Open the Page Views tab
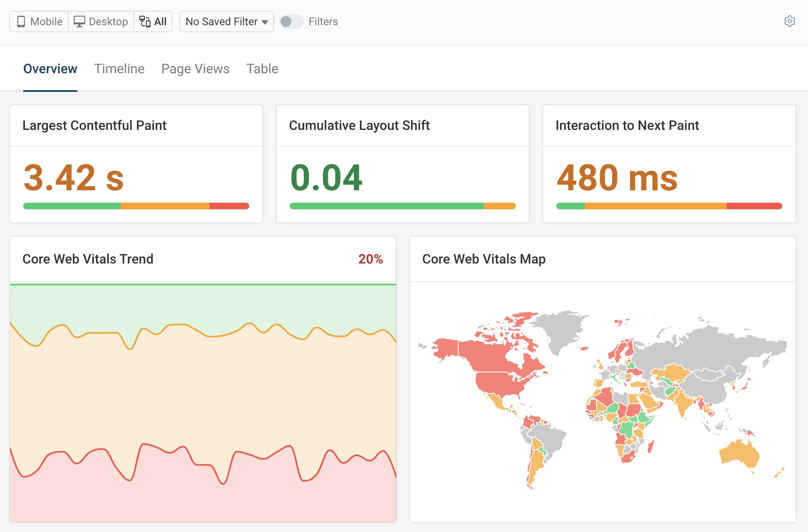Image resolution: width=808 pixels, height=532 pixels. coord(195,68)
